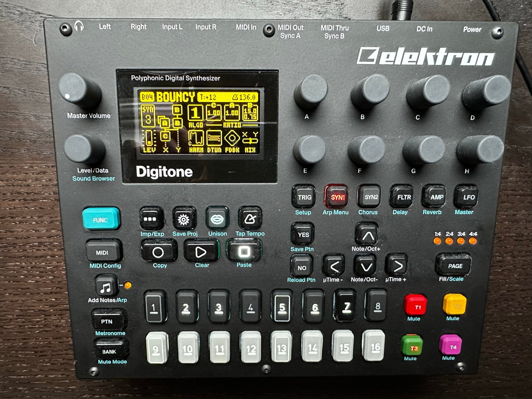
Task: Toggle step trig 13 on the sequencer
Action: (x=282, y=346)
